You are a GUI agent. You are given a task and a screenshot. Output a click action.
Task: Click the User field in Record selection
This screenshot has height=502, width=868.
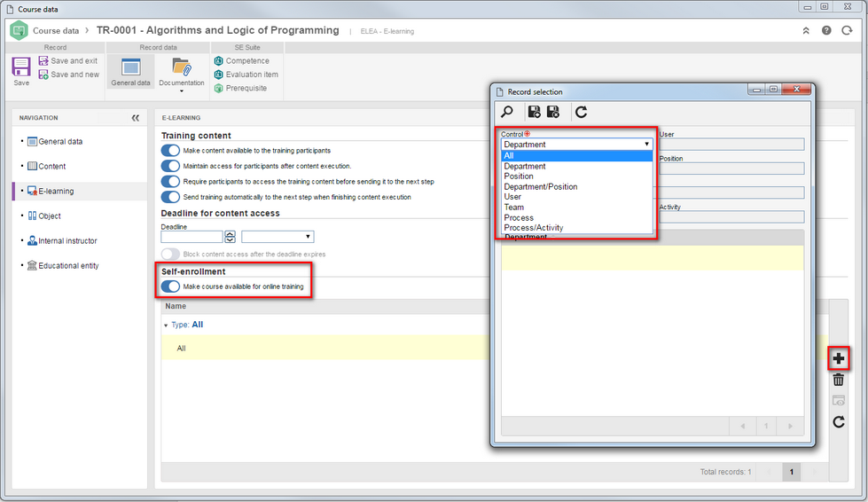click(731, 145)
